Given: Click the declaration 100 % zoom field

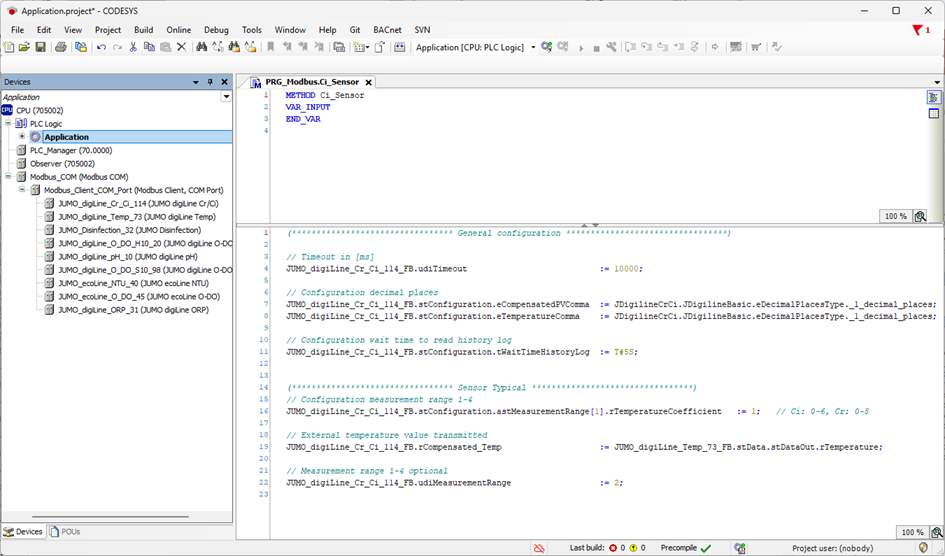Looking at the screenshot, I should tap(896, 216).
